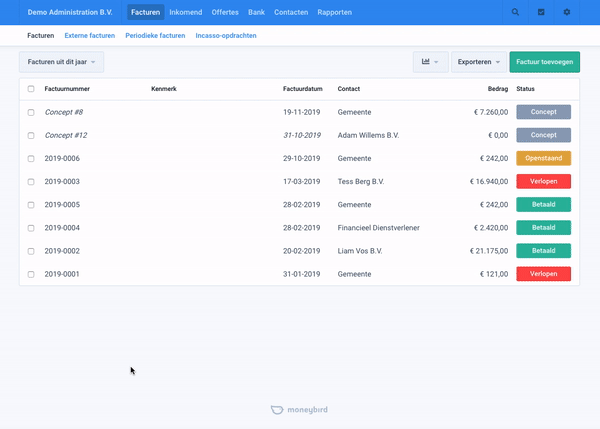The image size is (600, 429).
Task: Open the search magnifier icon
Action: pyautogui.click(x=515, y=12)
